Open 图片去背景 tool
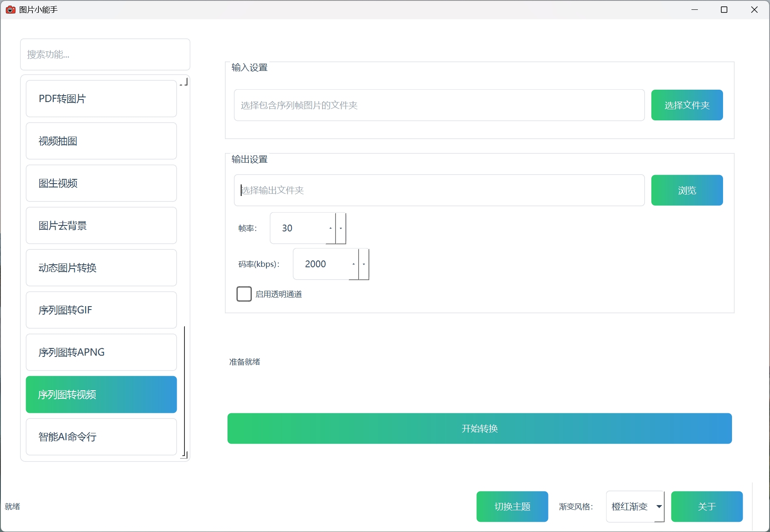 coord(101,225)
